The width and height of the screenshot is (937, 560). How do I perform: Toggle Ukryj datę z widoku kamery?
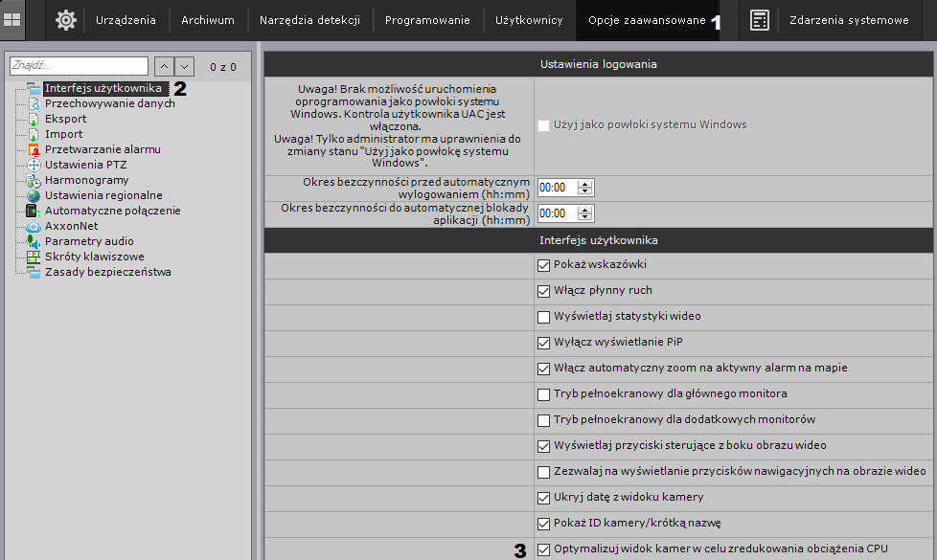coord(543,498)
